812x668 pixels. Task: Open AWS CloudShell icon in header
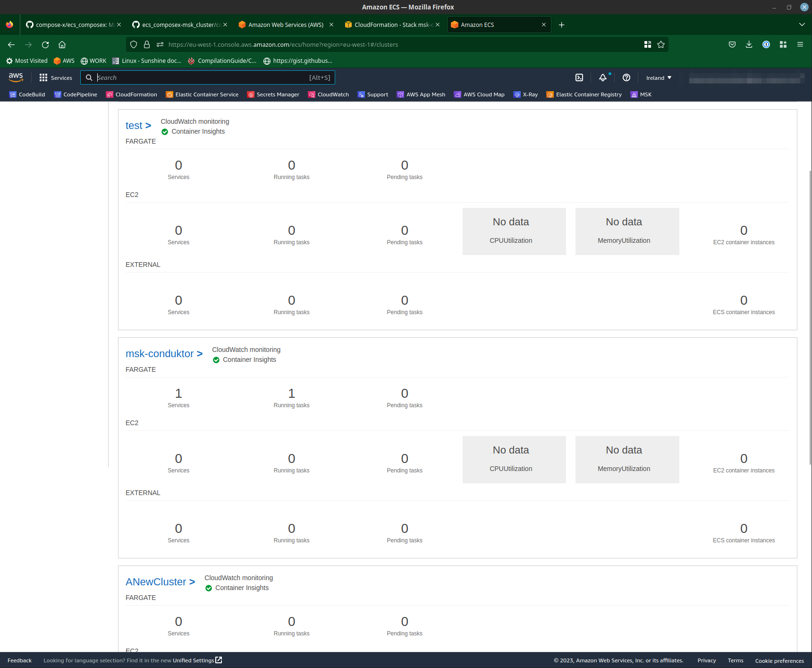[579, 77]
